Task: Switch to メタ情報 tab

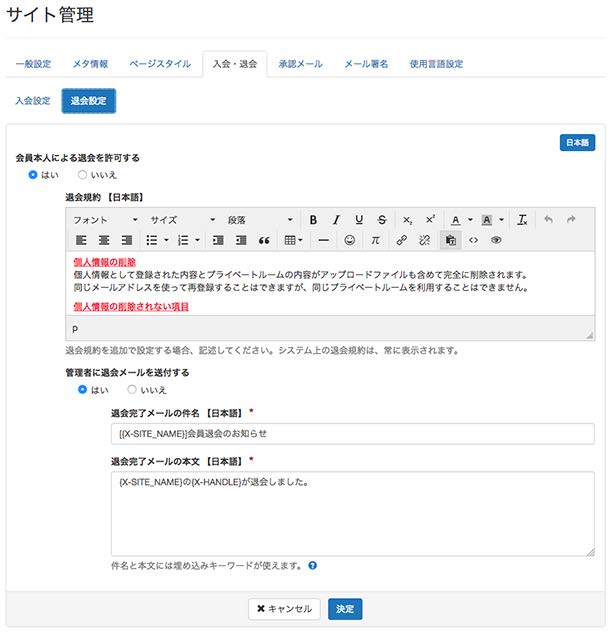Action: 90,64
